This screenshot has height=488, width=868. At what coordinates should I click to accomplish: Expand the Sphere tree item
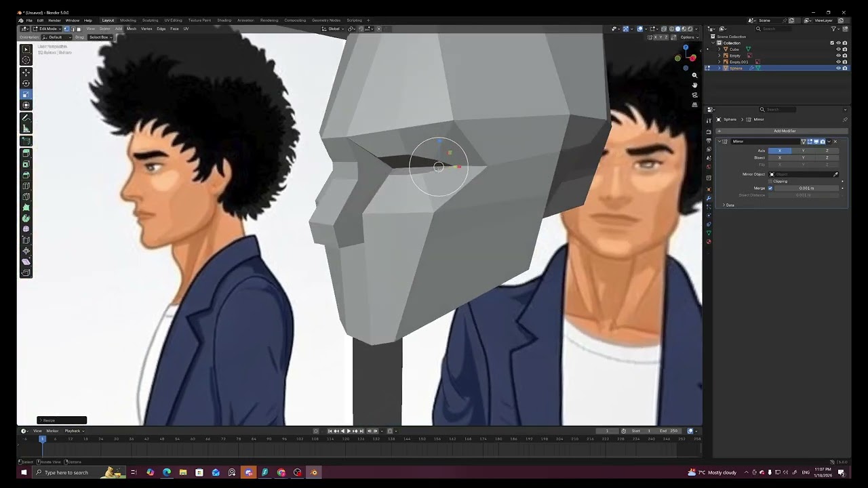[719, 68]
